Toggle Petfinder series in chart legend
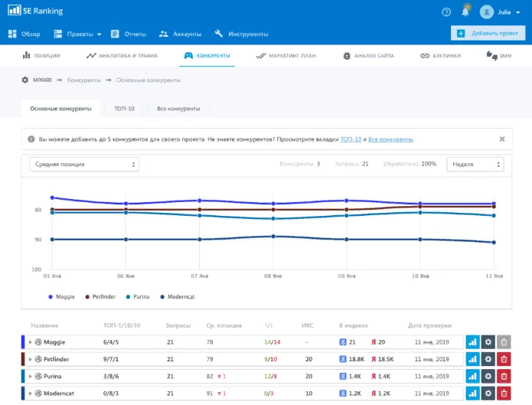The height and width of the screenshot is (405, 532). click(x=100, y=297)
